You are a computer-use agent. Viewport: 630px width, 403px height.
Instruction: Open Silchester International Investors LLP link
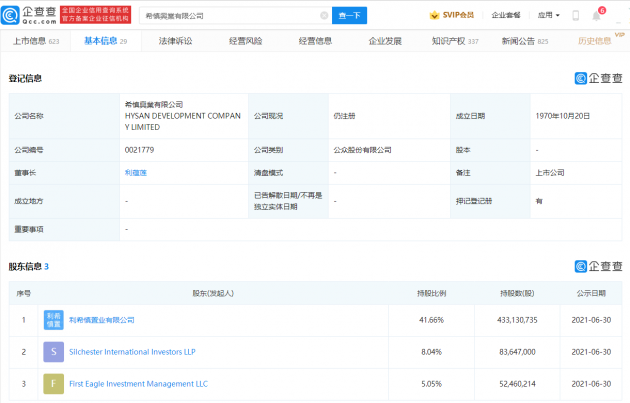[132, 352]
